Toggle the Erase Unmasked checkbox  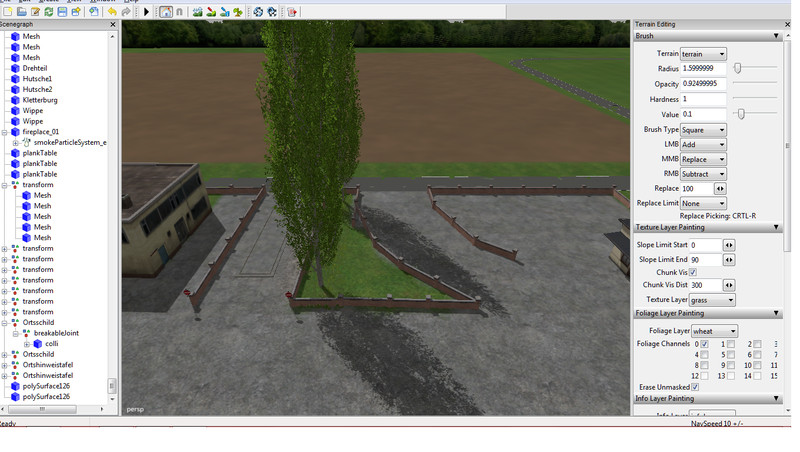tap(695, 387)
